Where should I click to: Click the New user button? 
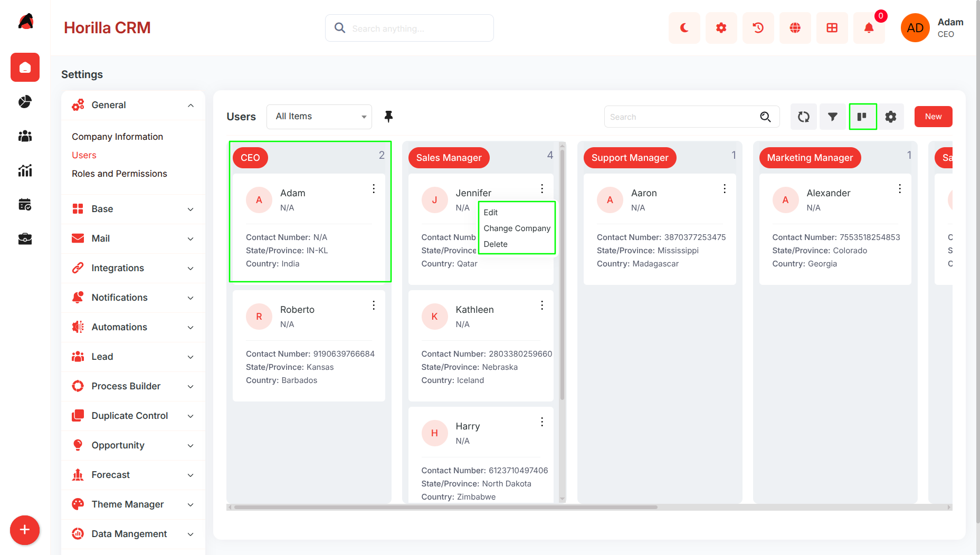933,117
